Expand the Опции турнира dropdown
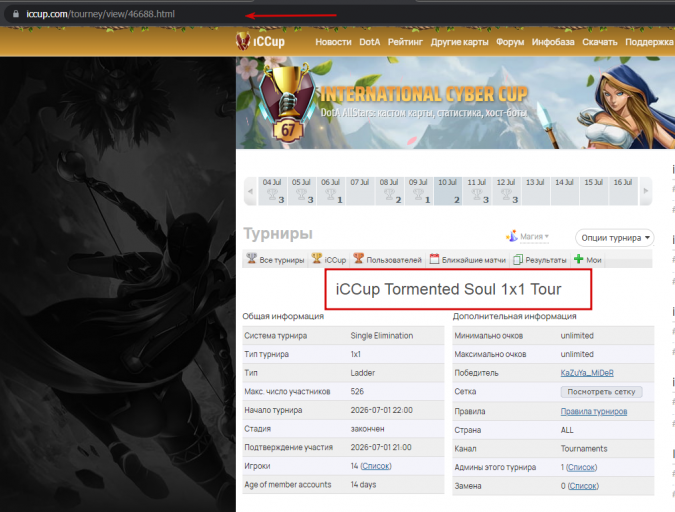Screen dimensions: 675x512 pos(614,238)
